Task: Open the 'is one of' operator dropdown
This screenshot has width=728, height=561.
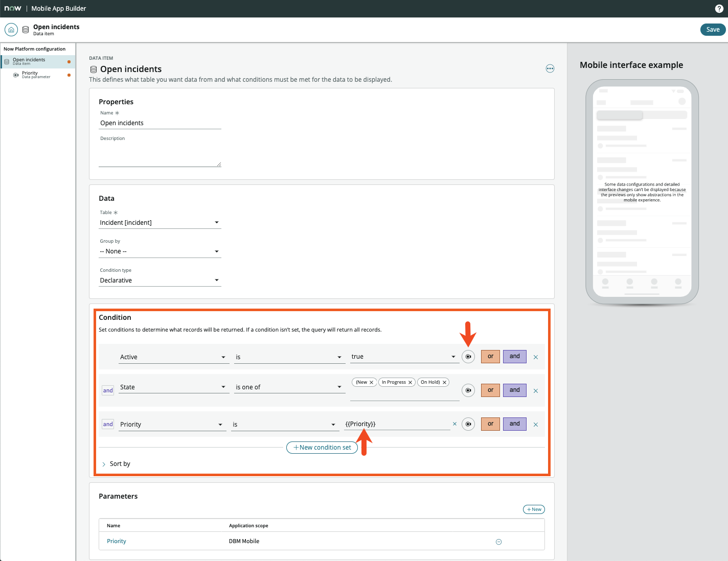Action: point(289,387)
